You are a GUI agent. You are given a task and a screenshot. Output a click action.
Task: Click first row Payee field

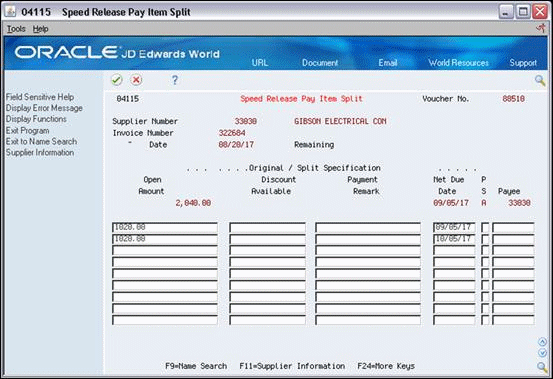click(513, 227)
